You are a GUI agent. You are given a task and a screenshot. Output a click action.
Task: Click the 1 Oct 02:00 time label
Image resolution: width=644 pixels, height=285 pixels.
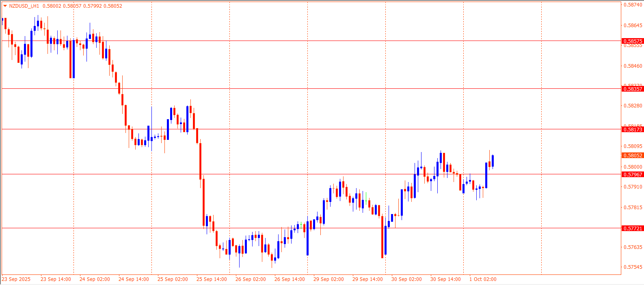pyautogui.click(x=483, y=279)
